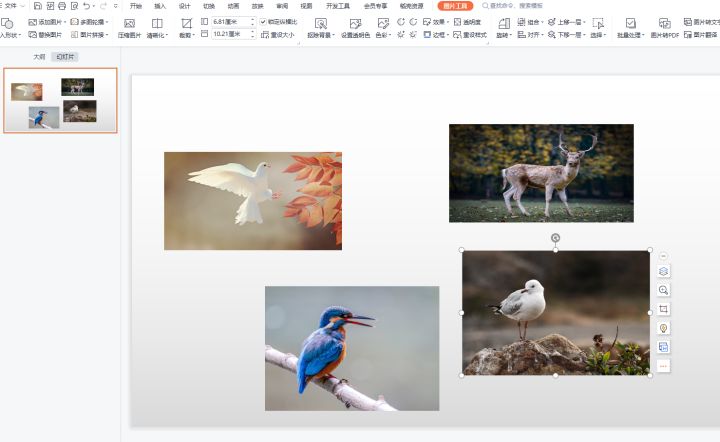Image resolution: width=720 pixels, height=442 pixels.
Task: Toggle the 锁定纵横比 lock aspect ratio checkbox
Action: coord(264,21)
